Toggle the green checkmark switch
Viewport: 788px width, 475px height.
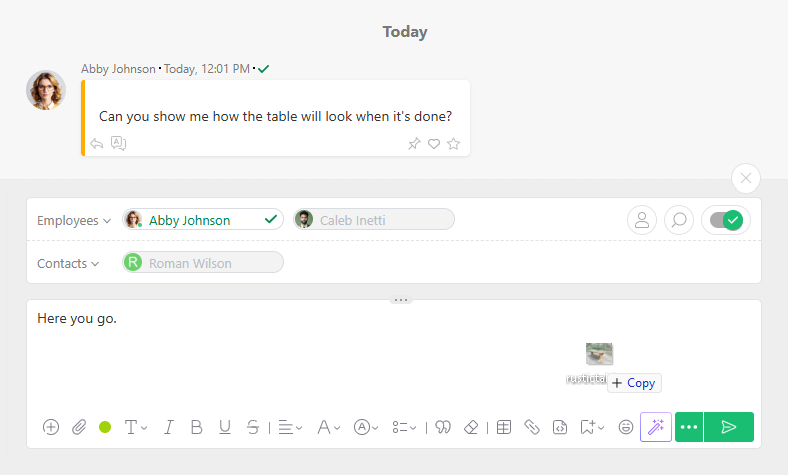pyautogui.click(x=726, y=220)
